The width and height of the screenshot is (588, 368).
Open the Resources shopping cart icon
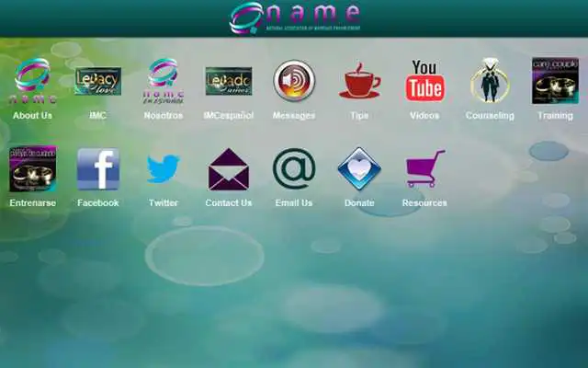pyautogui.click(x=425, y=168)
